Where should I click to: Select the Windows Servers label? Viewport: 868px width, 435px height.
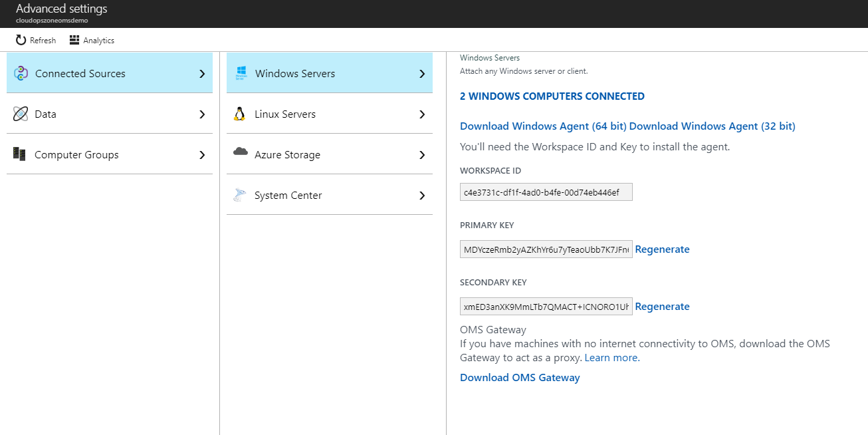point(295,74)
